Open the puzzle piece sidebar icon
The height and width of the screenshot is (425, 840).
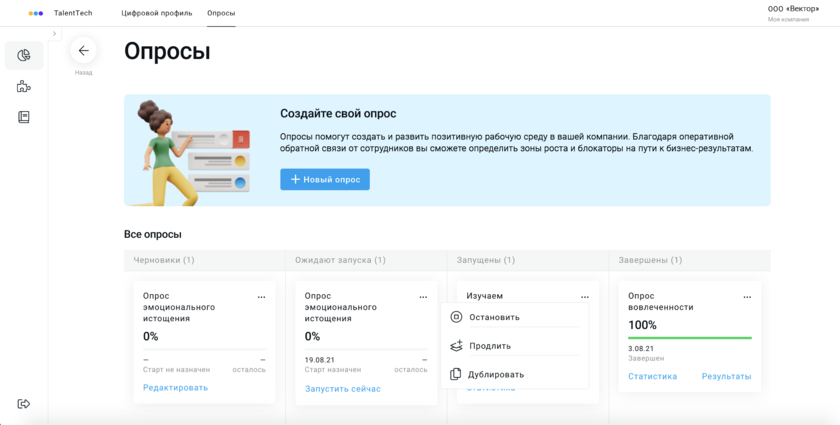24,87
